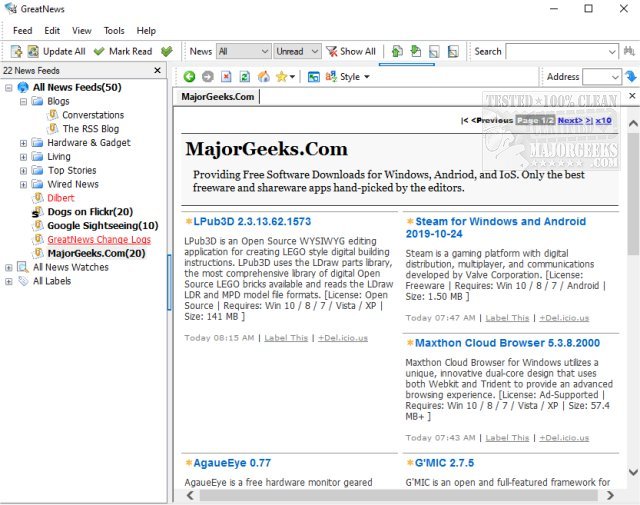Click the Stop loading icon

226,76
